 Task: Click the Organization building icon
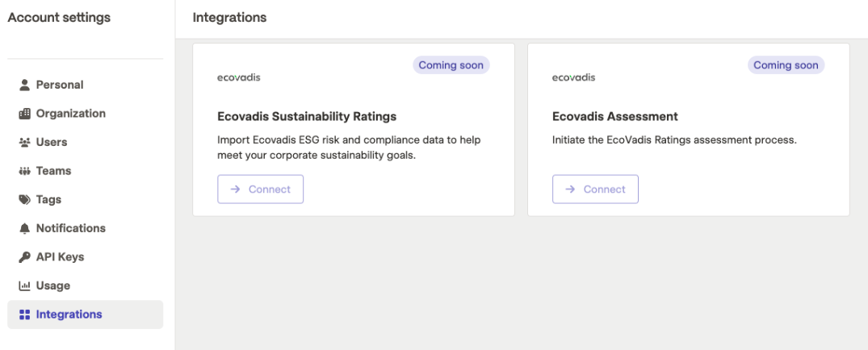[24, 114]
